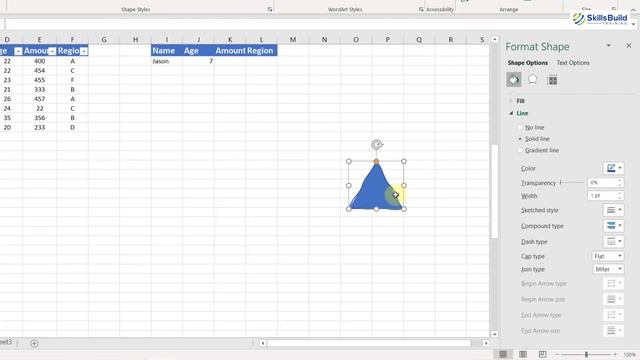
Task: Select column M header
Action: pyautogui.click(x=293, y=40)
